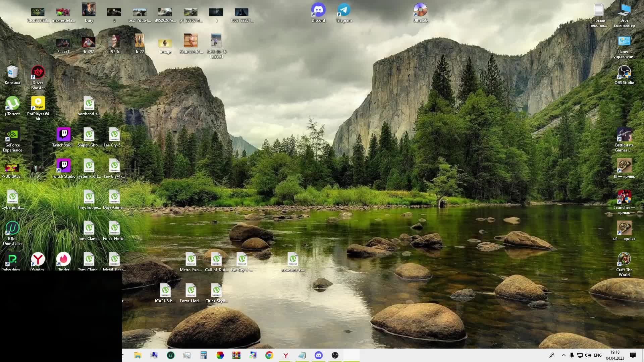Open File Explorer from the taskbar
Screen dimensions: 644x362
click(x=138, y=355)
